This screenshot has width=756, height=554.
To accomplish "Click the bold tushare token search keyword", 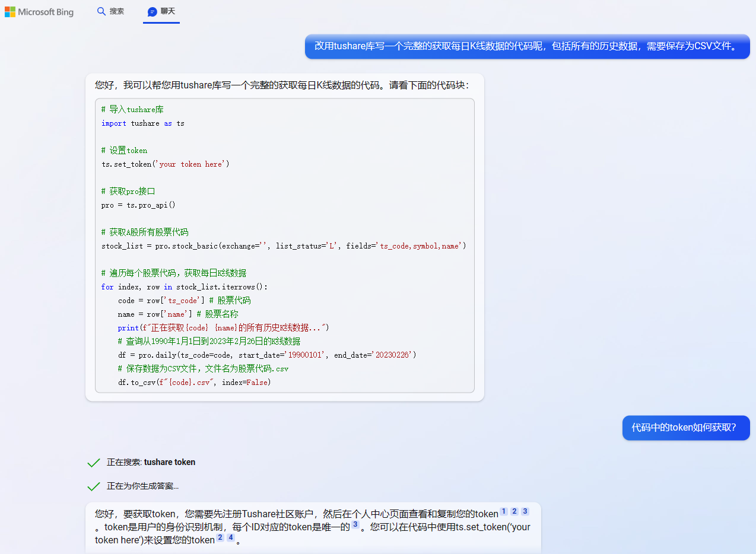I will tap(169, 461).
